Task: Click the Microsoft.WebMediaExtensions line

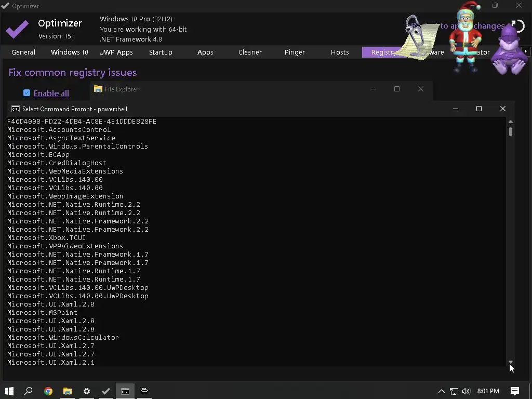Action: tap(65, 171)
